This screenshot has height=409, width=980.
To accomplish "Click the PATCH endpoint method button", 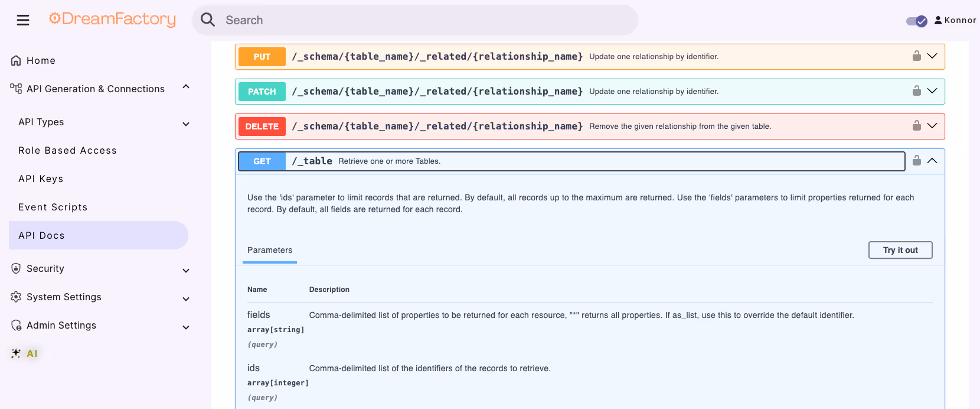I will point(262,92).
